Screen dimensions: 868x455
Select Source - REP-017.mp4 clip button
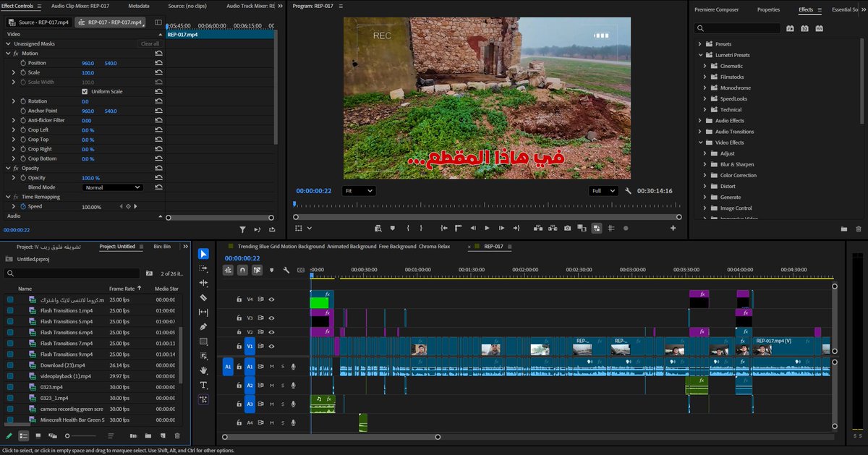point(38,22)
